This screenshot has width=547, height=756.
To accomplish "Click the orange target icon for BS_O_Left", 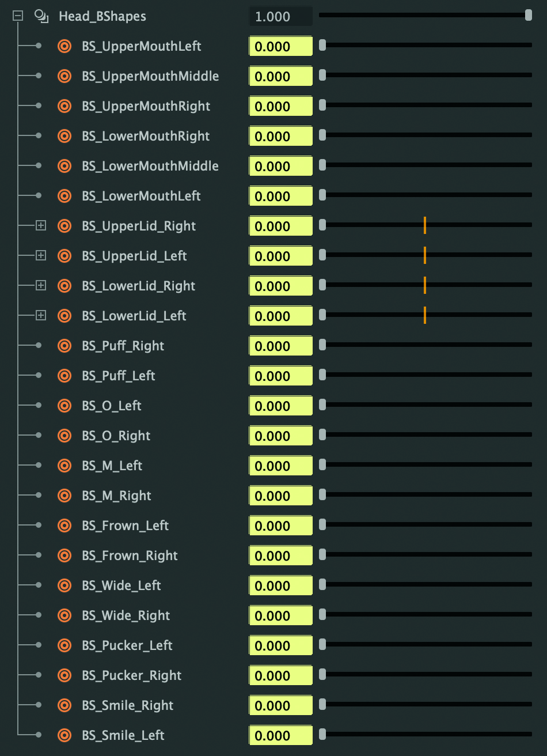I will tap(64, 406).
